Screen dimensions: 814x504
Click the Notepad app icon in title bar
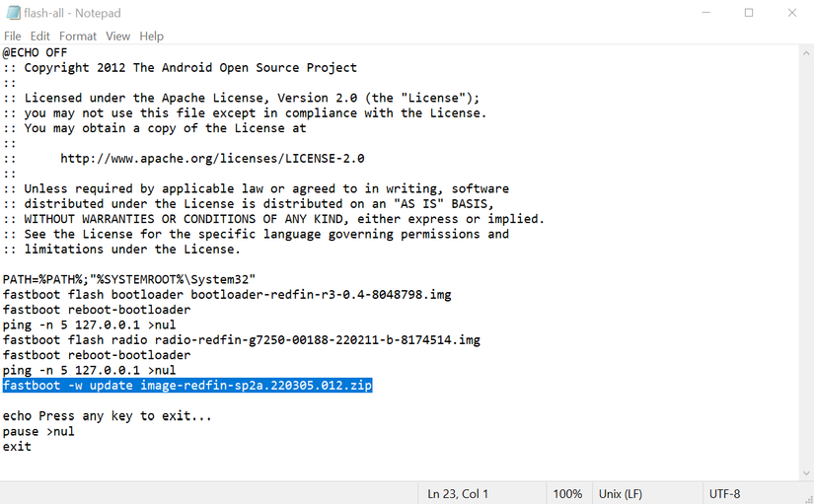13,13
